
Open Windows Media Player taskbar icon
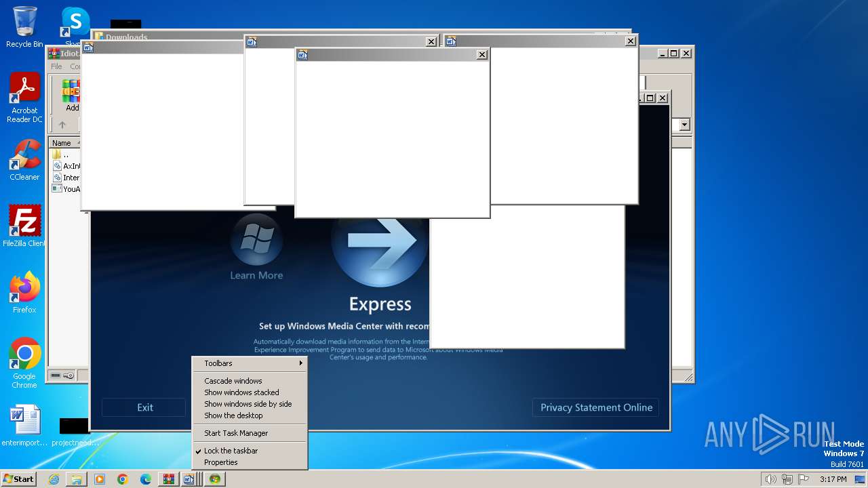coord(100,479)
